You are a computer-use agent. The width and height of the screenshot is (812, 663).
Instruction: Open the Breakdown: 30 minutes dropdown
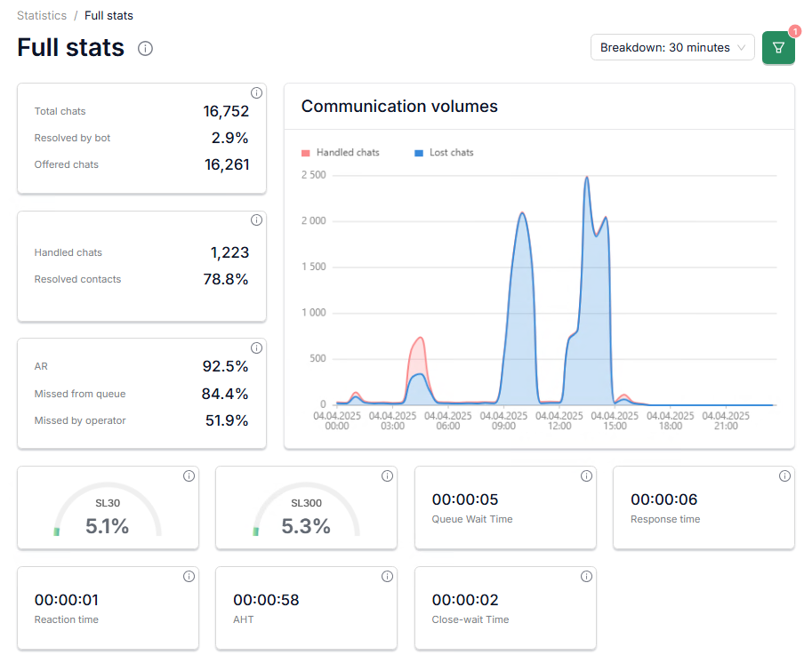(x=672, y=47)
